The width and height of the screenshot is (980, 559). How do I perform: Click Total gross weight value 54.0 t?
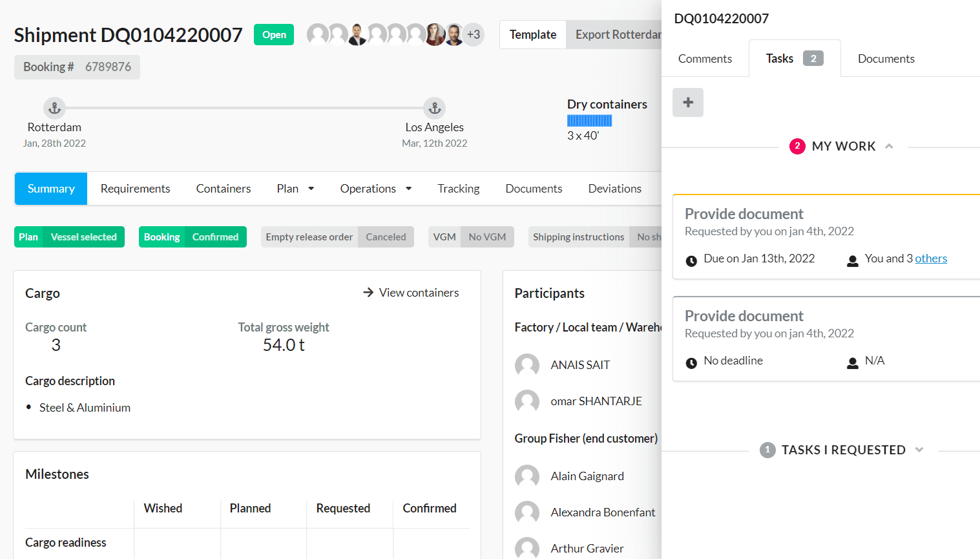[x=284, y=345]
